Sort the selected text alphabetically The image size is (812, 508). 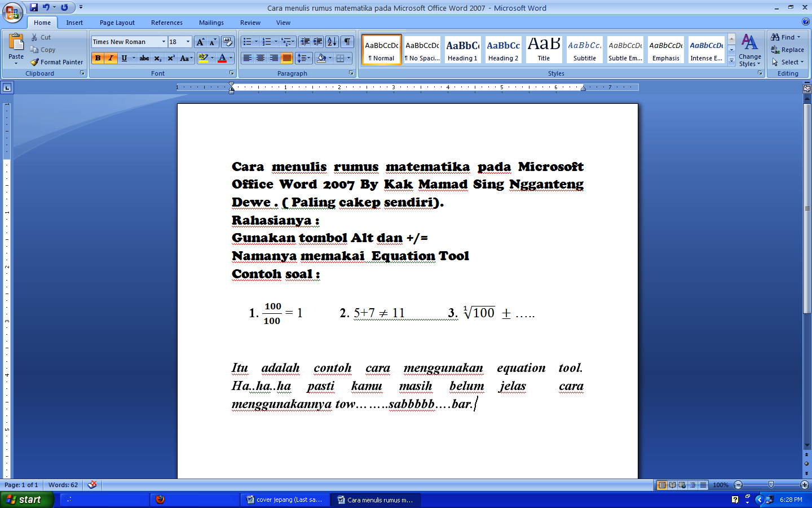click(x=332, y=42)
